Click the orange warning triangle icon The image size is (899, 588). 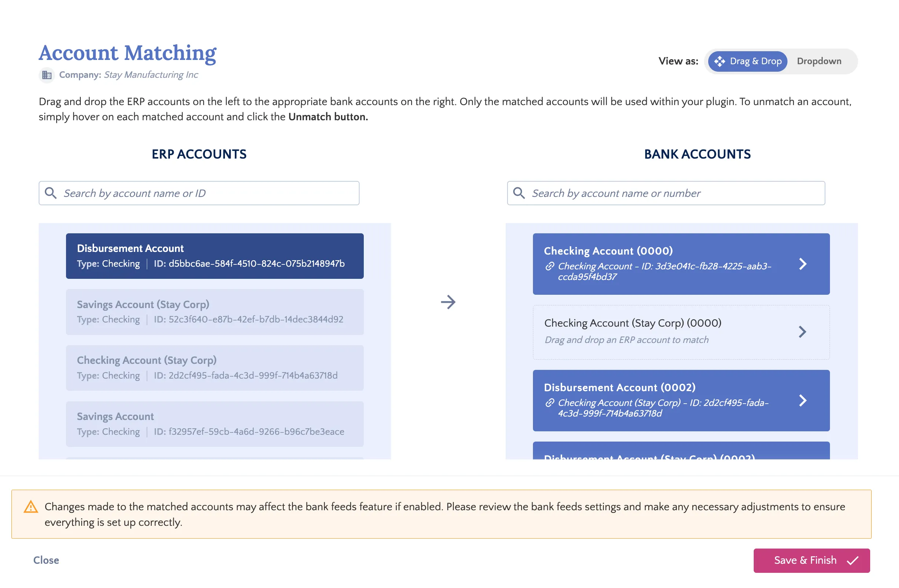pyautogui.click(x=31, y=507)
